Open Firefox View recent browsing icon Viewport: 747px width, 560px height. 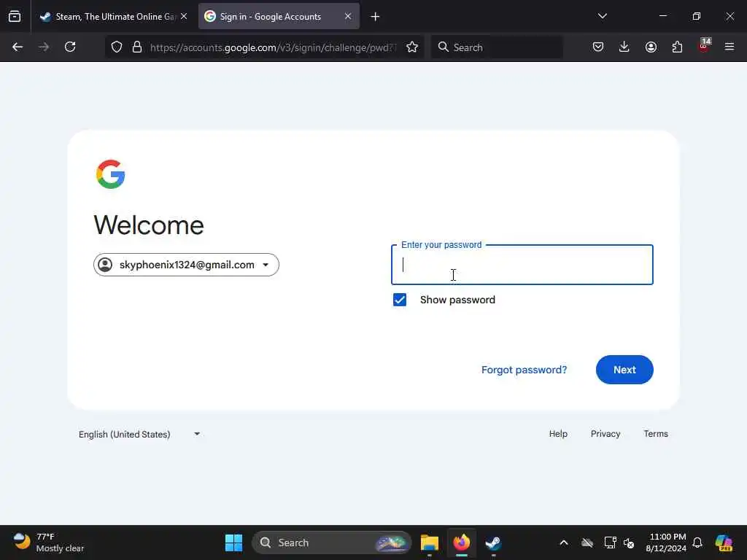tap(15, 17)
